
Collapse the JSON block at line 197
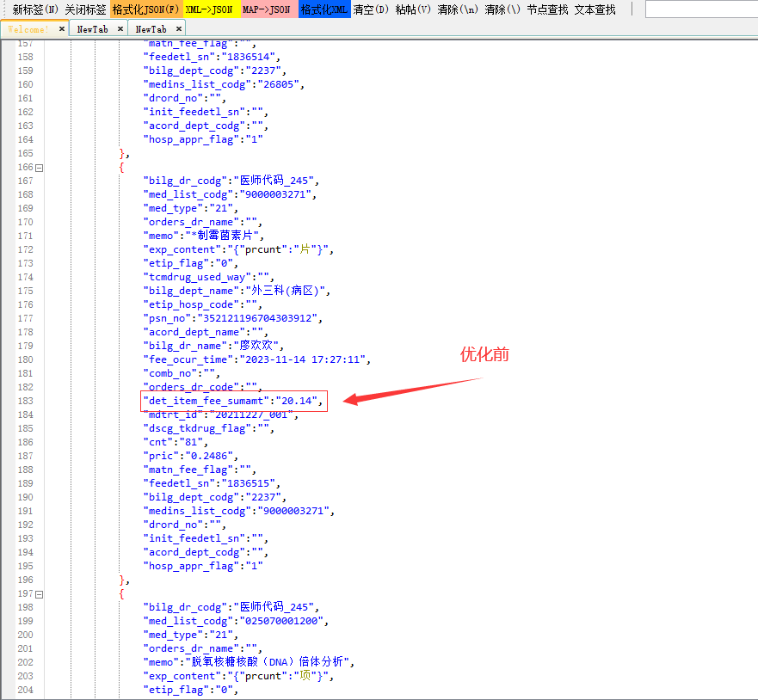(x=40, y=595)
